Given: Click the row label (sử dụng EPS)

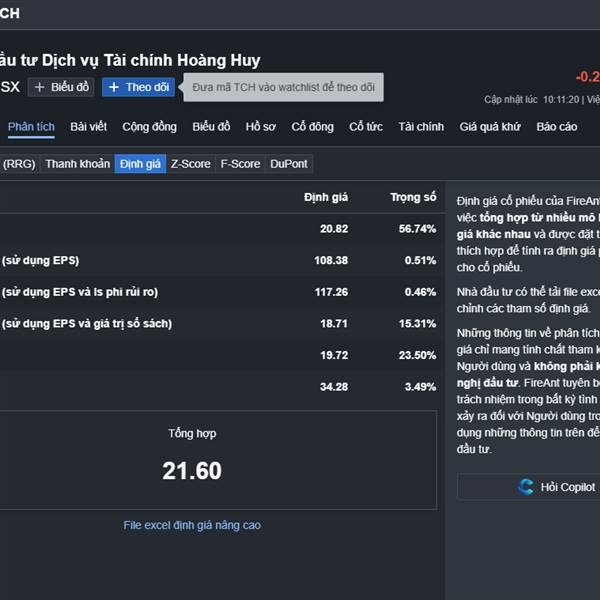Looking at the screenshot, I should pos(40,261).
